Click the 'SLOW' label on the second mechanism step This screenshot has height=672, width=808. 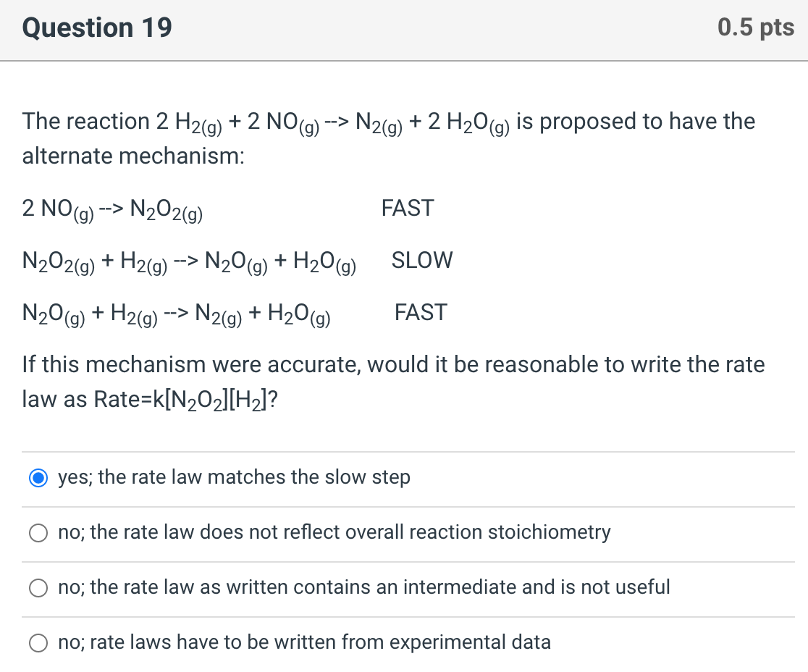click(x=422, y=260)
